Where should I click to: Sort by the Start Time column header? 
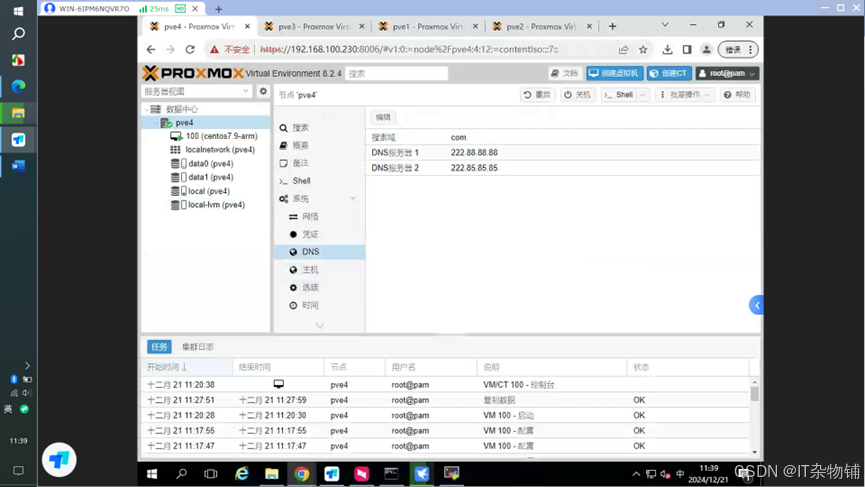[x=186, y=367]
